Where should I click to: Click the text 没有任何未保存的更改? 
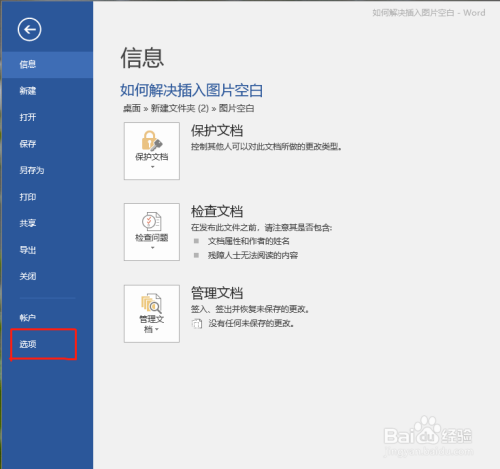(x=251, y=323)
